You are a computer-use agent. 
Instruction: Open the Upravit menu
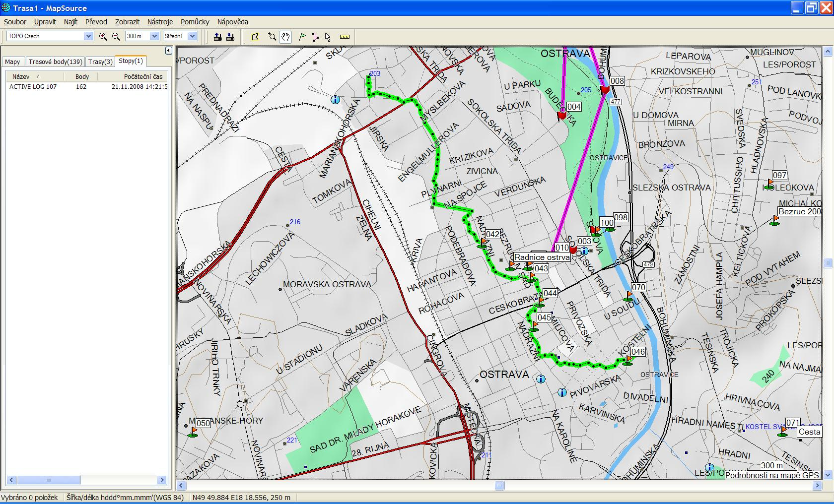coord(45,22)
